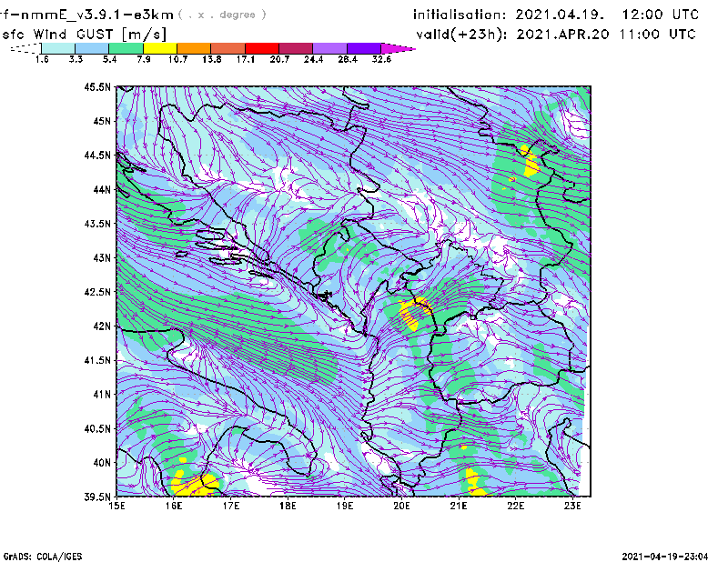Click the 42N latitude label
728x562 pixels.
(102, 326)
